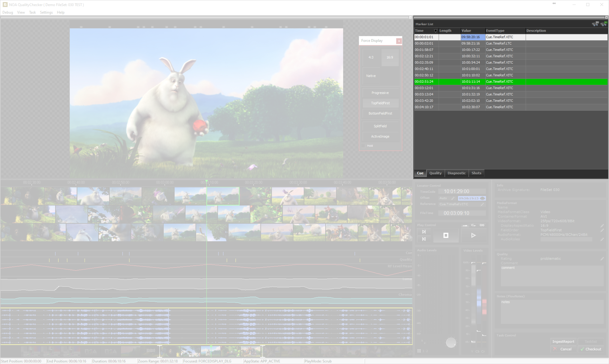Stop playback with the stop button
The height and width of the screenshot is (364, 609).
(x=446, y=235)
